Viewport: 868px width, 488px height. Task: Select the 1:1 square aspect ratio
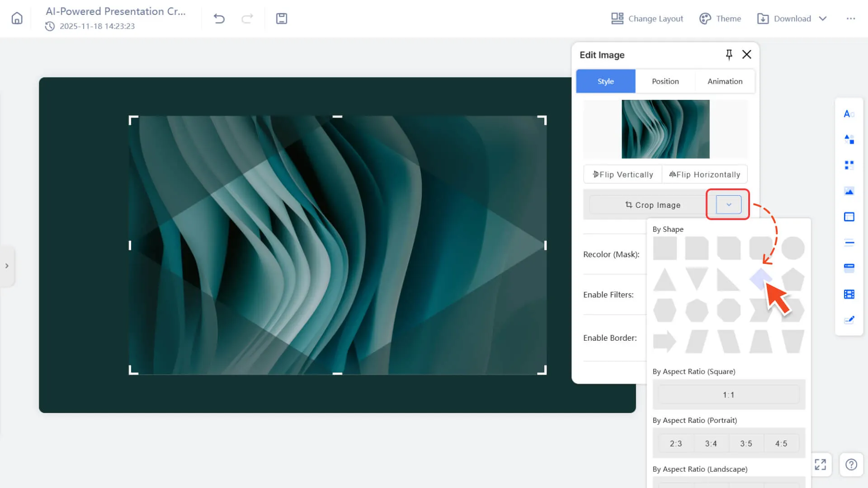[729, 394]
